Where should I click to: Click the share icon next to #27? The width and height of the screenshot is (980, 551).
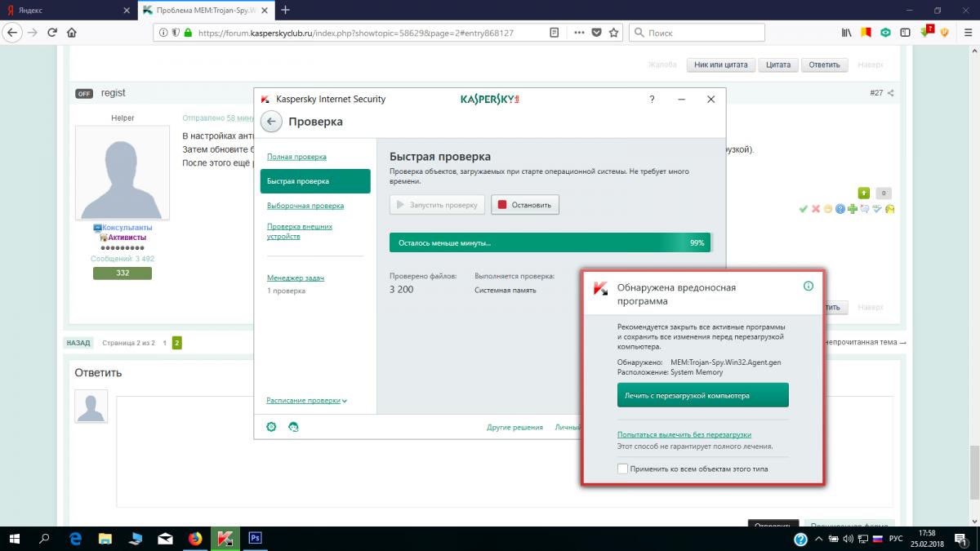[891, 93]
